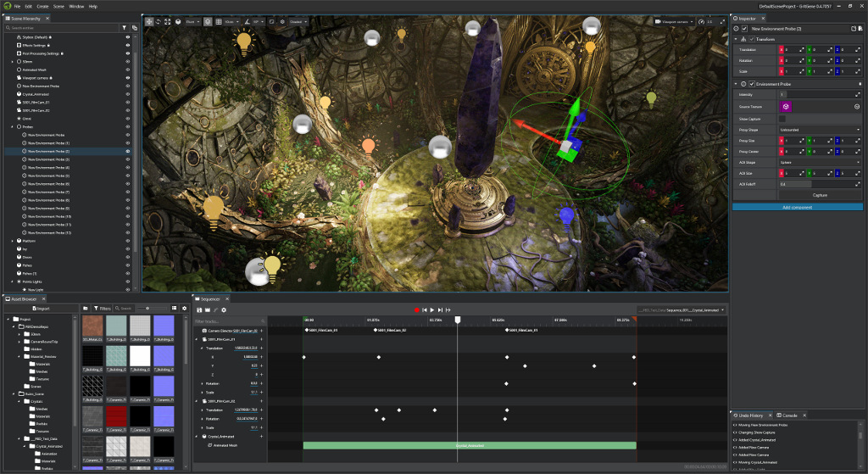Toggle visibility of Omni light entity
This screenshot has height=474, width=868.
[127, 119]
